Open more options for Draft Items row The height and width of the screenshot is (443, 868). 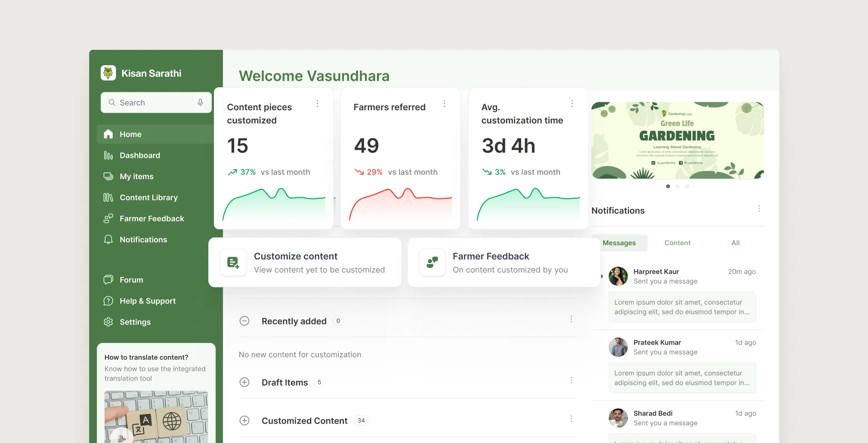(x=571, y=380)
